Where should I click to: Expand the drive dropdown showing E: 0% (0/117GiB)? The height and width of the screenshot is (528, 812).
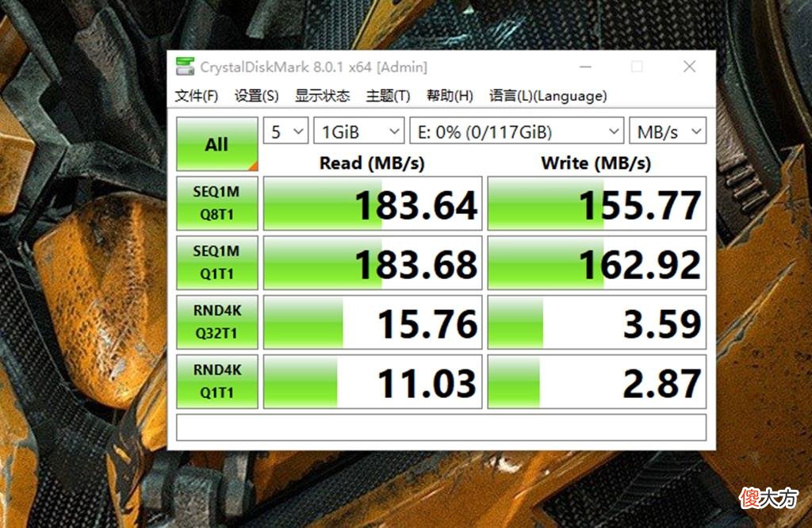tap(516, 131)
